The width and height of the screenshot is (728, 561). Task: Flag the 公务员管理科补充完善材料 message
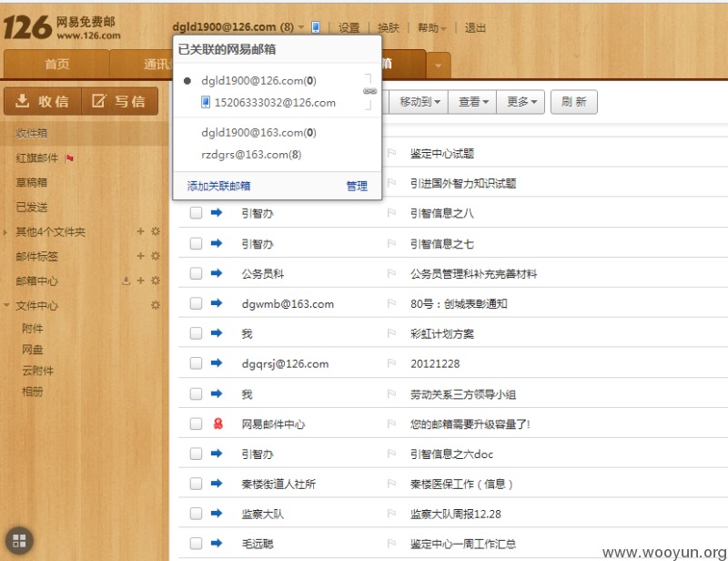click(x=391, y=273)
